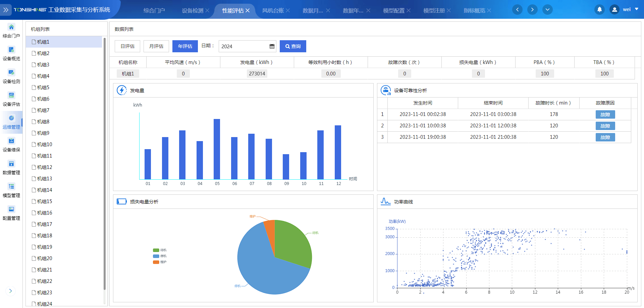Select 机组5 in the unit list
The image size is (644, 308).
click(x=43, y=87)
